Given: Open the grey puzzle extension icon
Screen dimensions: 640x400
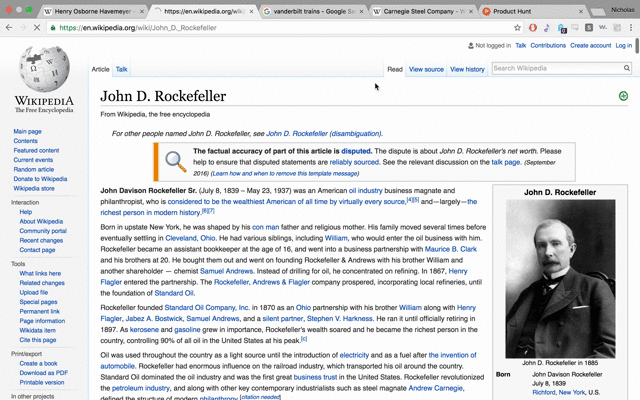Looking at the screenshot, I should pyautogui.click(x=617, y=28).
